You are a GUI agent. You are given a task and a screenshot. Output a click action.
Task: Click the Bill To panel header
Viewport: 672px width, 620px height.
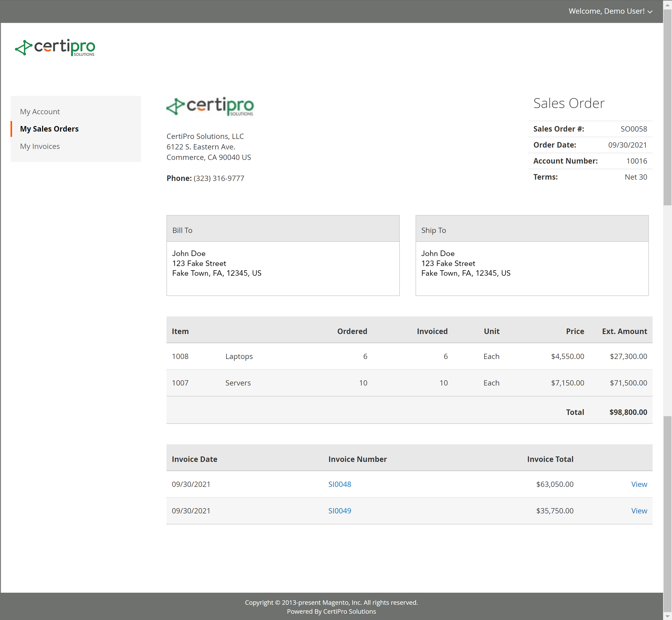[x=283, y=230]
